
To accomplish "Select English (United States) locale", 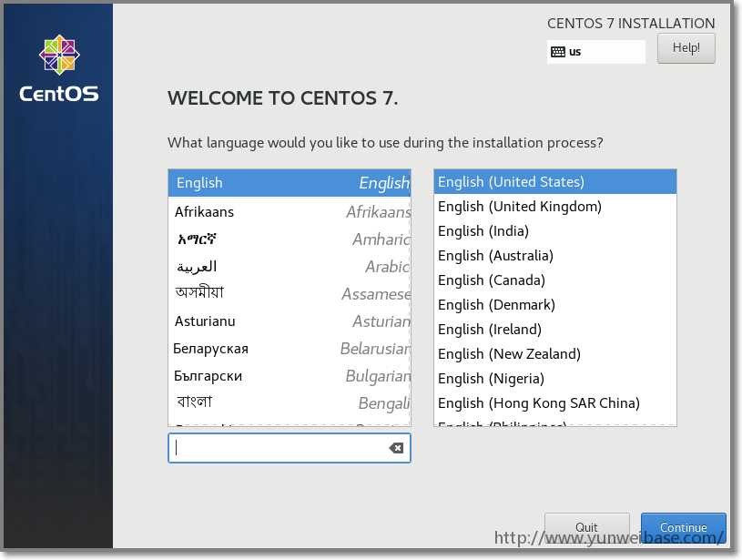I will [x=555, y=182].
